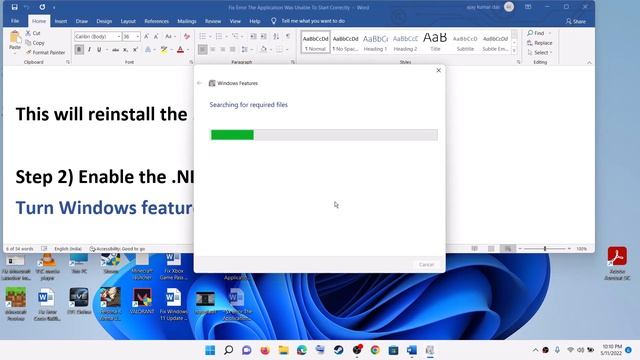The height and width of the screenshot is (360, 640).
Task: Click the Bullets list icon
Action: [x=203, y=36]
